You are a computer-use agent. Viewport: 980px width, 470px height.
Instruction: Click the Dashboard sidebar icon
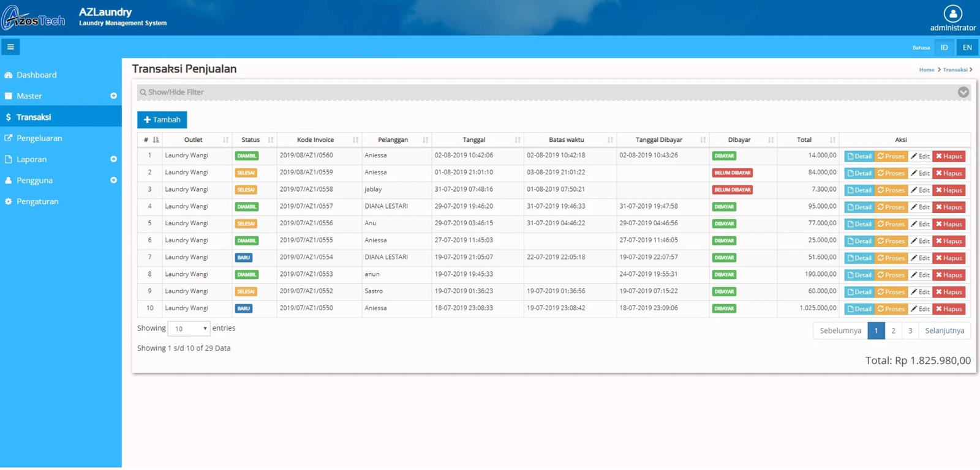(9, 75)
